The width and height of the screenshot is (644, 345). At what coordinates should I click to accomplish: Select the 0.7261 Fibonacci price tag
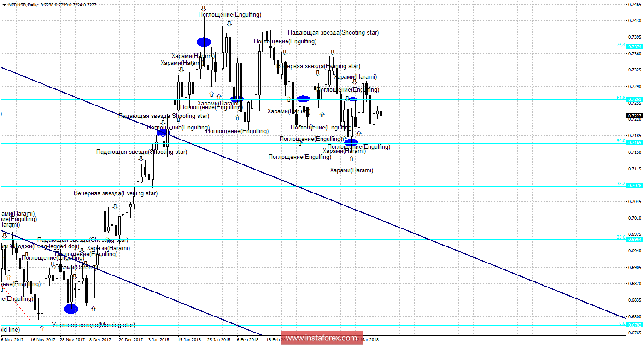pos(635,99)
